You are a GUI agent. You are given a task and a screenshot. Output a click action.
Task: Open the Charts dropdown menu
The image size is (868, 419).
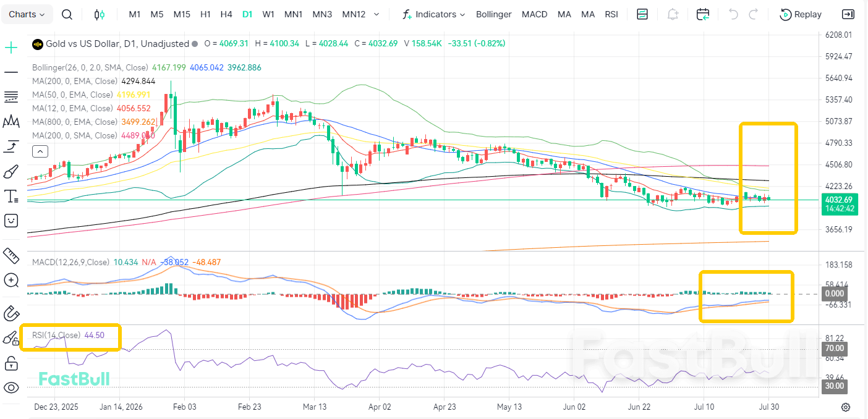click(x=27, y=14)
